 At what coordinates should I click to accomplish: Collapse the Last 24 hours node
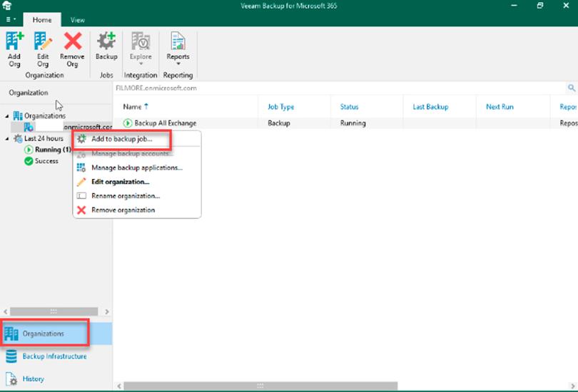(7, 138)
